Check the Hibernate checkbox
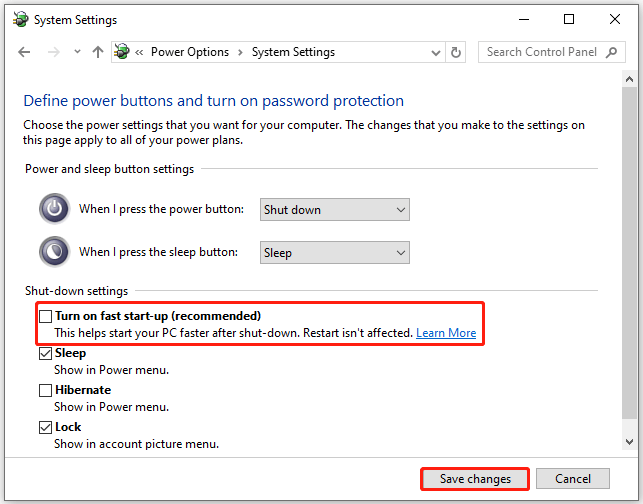 coord(45,390)
